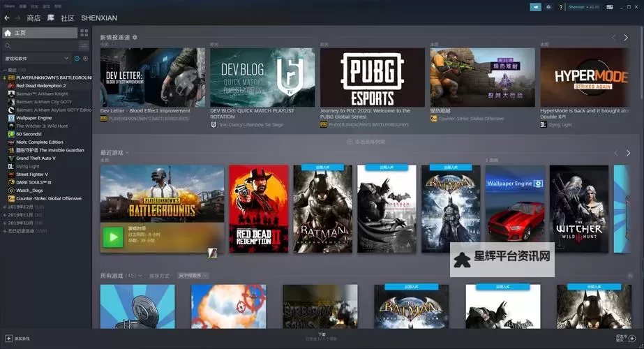Viewport: 644px width, 349px height.
Task: Open the Red Dead Redemption II cover
Action: (259, 209)
